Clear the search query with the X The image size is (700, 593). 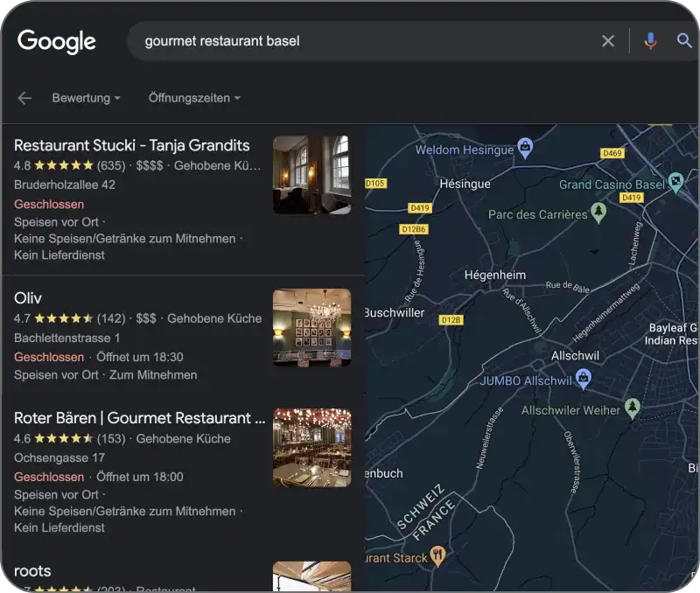(607, 41)
